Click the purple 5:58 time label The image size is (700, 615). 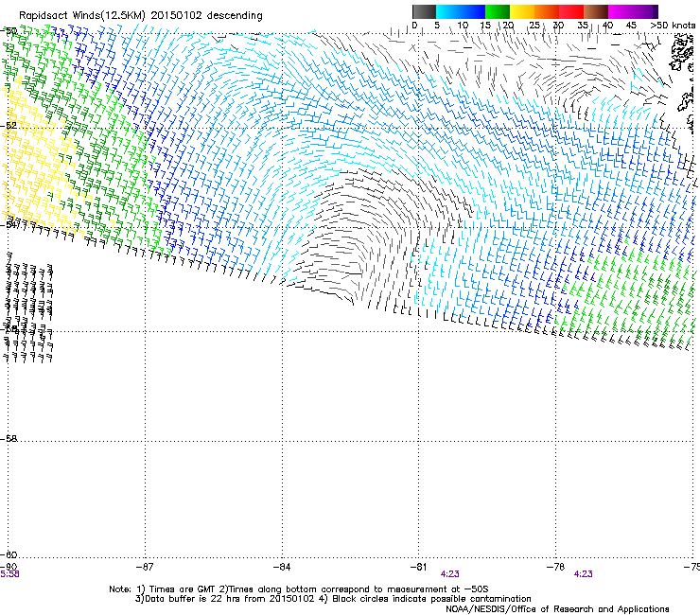pyautogui.click(x=9, y=574)
